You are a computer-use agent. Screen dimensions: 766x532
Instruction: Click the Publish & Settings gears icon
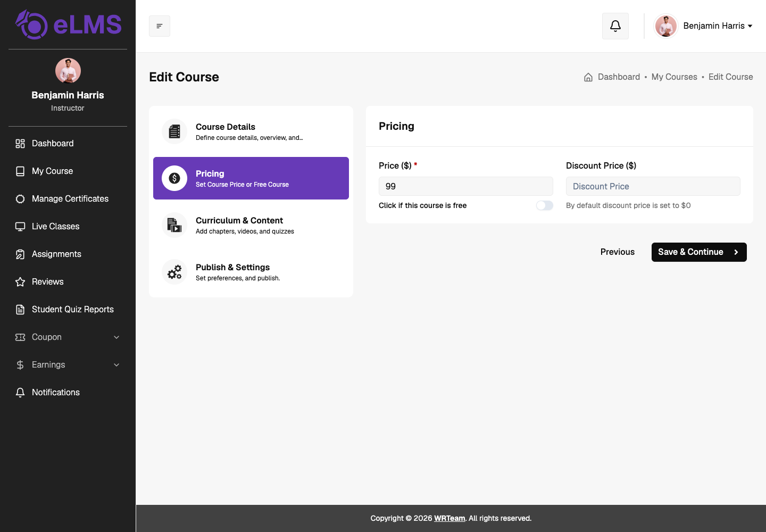174,272
